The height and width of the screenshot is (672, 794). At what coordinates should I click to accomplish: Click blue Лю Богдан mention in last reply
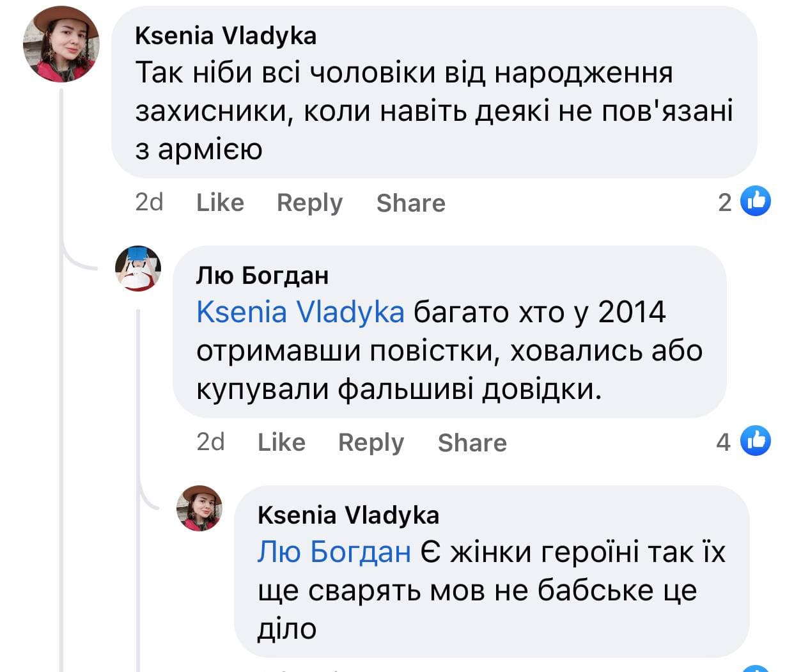tap(334, 552)
